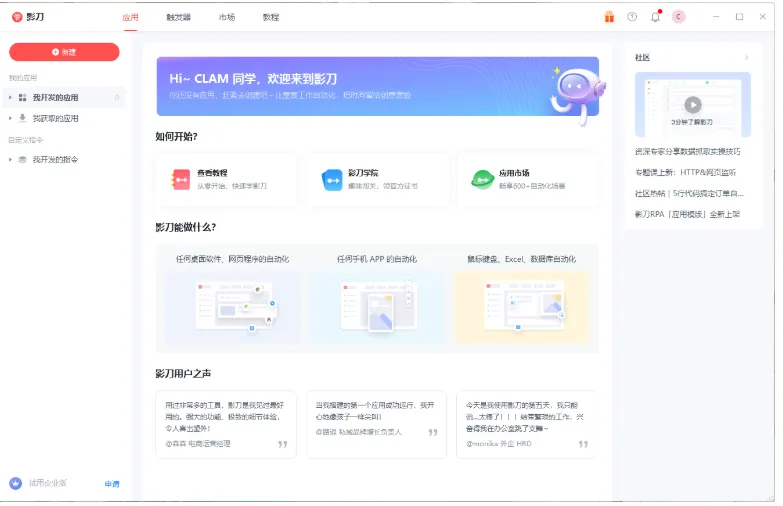Click the blue 影刀学院 icon

(x=332, y=180)
